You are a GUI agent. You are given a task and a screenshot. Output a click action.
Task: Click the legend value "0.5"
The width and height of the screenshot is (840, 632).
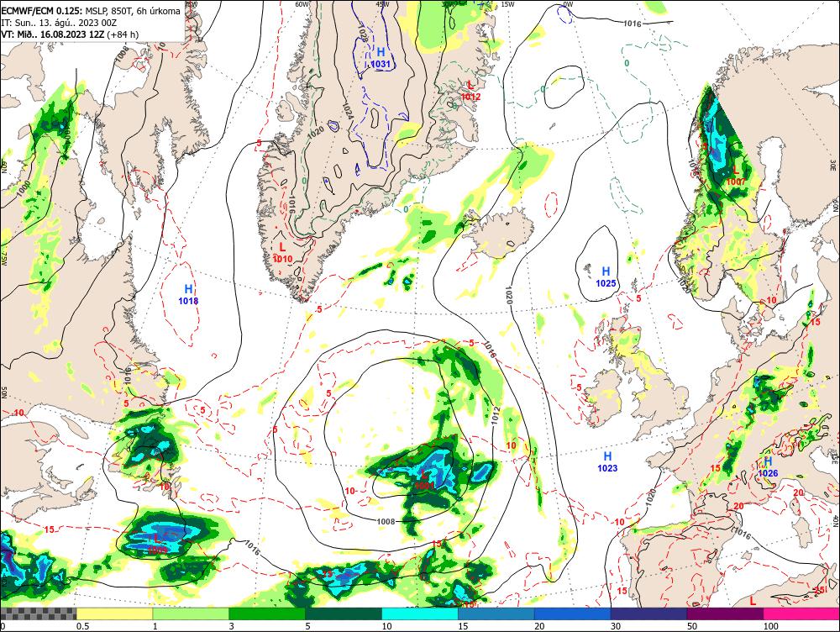click(82, 626)
